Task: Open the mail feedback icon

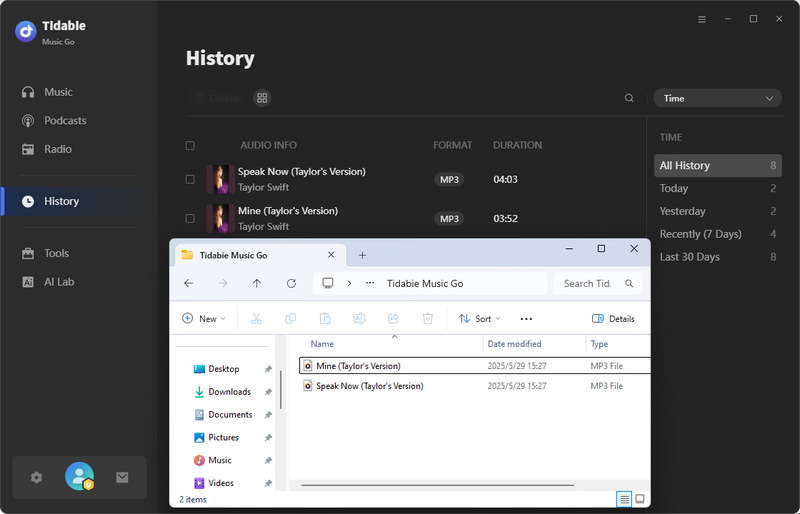Action: pos(122,478)
